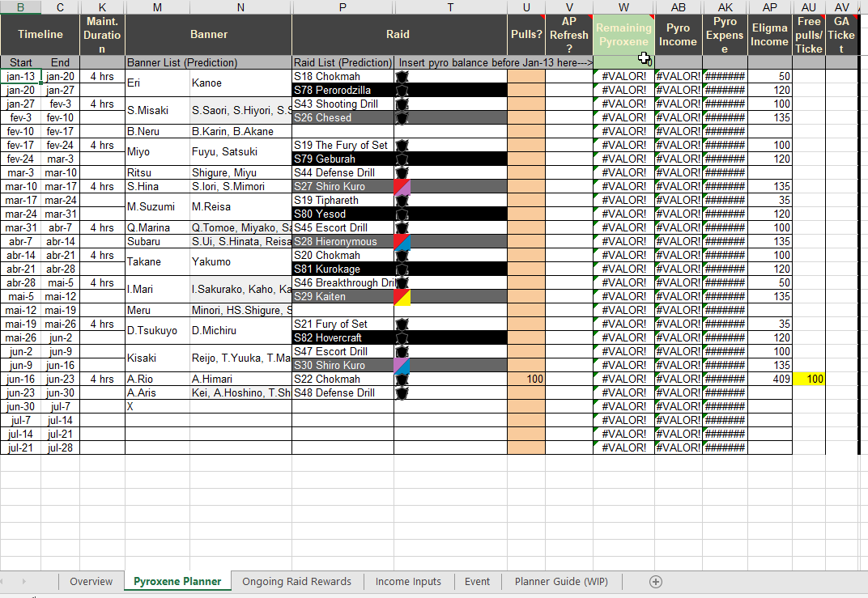Select the Maint. Duration header cell
Screen dimensions: 868x598
click(102, 34)
